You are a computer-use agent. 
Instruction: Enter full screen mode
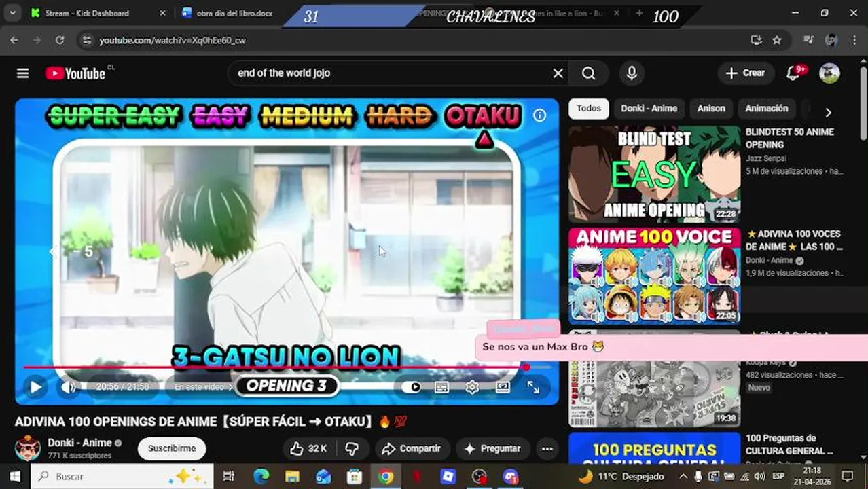tap(533, 387)
